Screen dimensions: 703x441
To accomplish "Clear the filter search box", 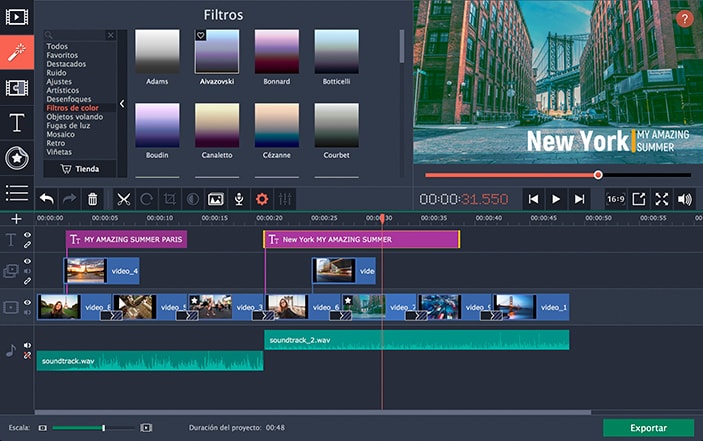I will coord(111,35).
